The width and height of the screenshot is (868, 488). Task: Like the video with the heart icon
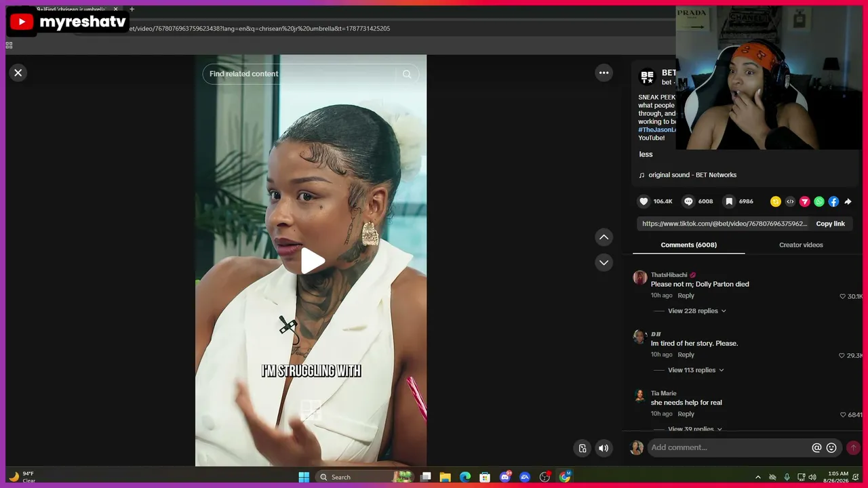644,201
